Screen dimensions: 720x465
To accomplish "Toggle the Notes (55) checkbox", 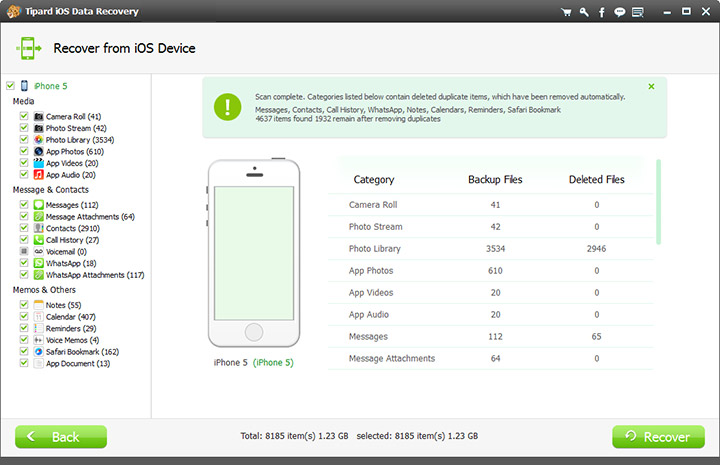I will click(24, 304).
